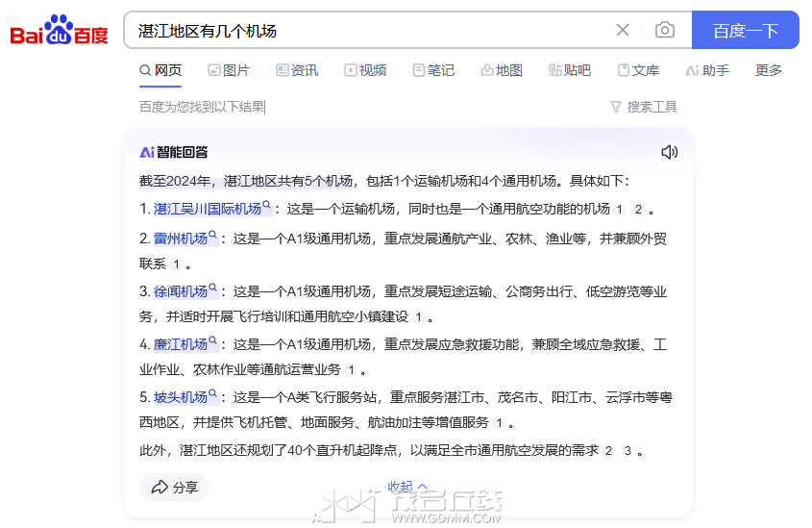Screen dimensions: 812x528
Task: Click the Ai 智能回答 heading
Action: [x=174, y=152]
